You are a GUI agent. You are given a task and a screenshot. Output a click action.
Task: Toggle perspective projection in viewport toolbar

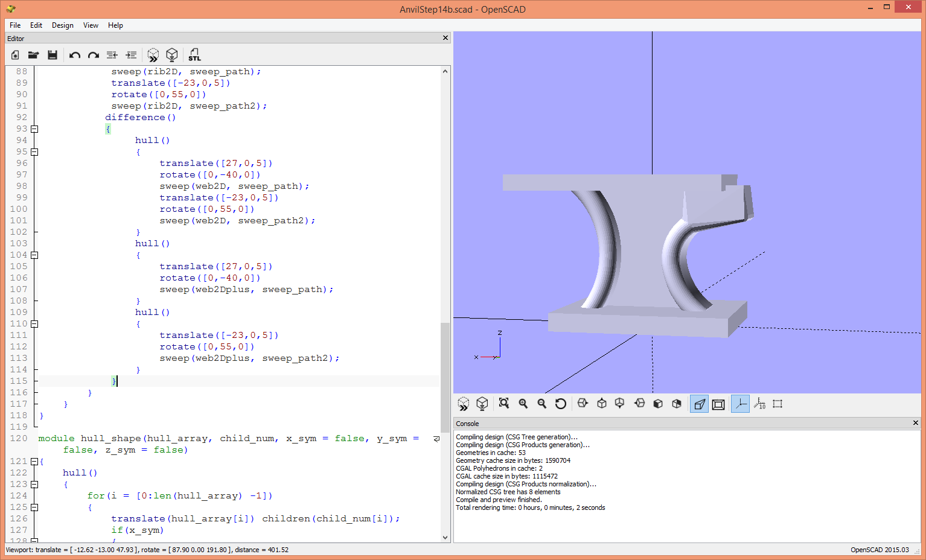pyautogui.click(x=699, y=403)
